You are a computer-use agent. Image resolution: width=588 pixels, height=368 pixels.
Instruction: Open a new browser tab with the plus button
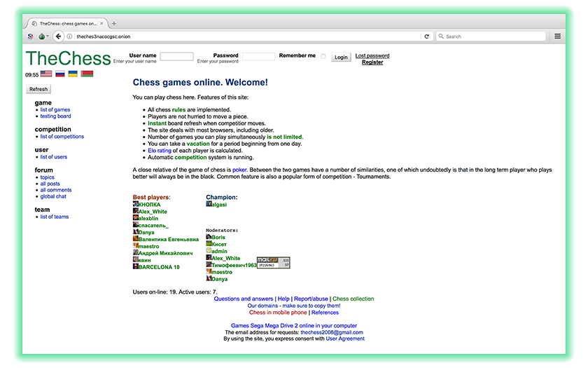[114, 23]
